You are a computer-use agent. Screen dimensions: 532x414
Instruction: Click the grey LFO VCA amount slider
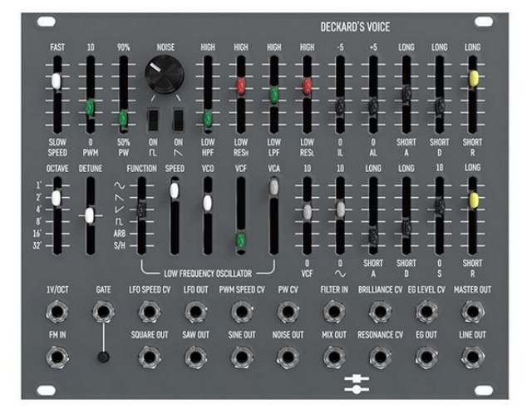coord(273,187)
